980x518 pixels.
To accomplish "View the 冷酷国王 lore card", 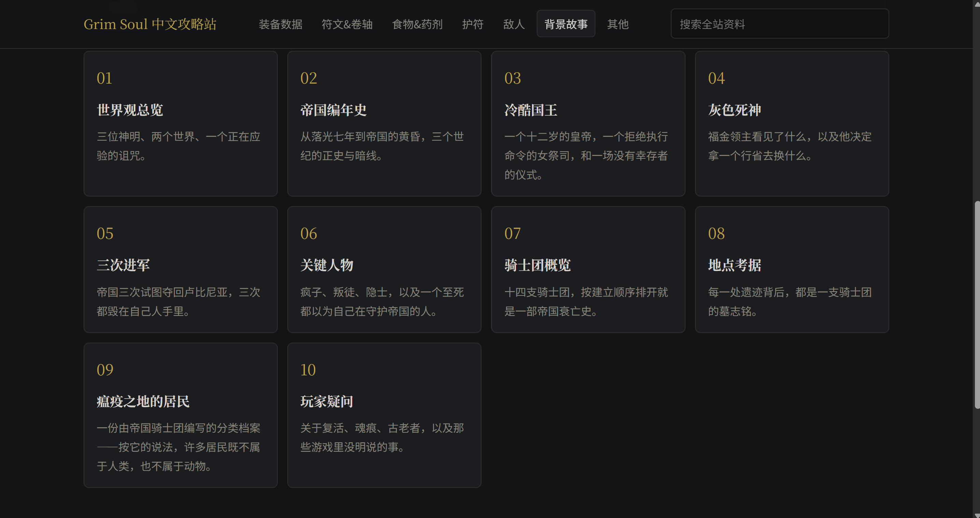I will 588,124.
